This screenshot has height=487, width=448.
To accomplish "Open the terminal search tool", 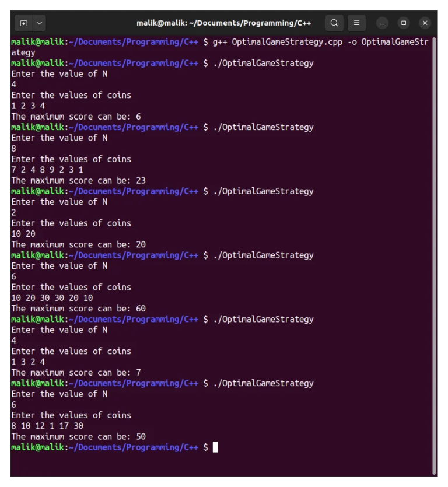I will pyautogui.click(x=334, y=23).
